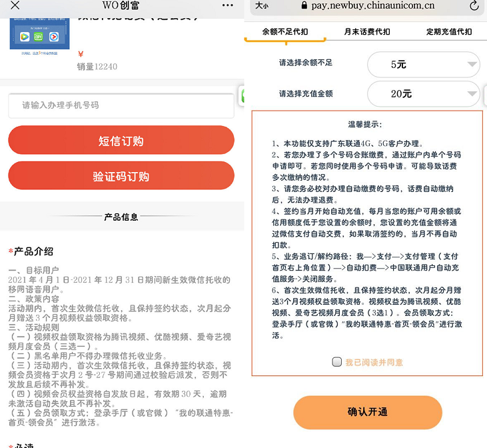Tap the 验证码订购 button
This screenshot has width=487, height=448.
(x=121, y=175)
